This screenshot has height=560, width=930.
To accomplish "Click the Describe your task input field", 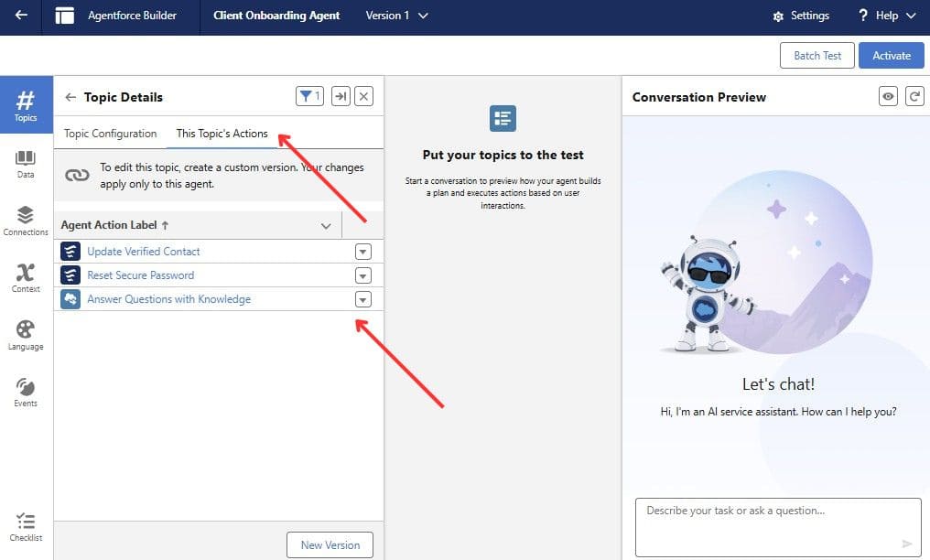I will click(777, 527).
